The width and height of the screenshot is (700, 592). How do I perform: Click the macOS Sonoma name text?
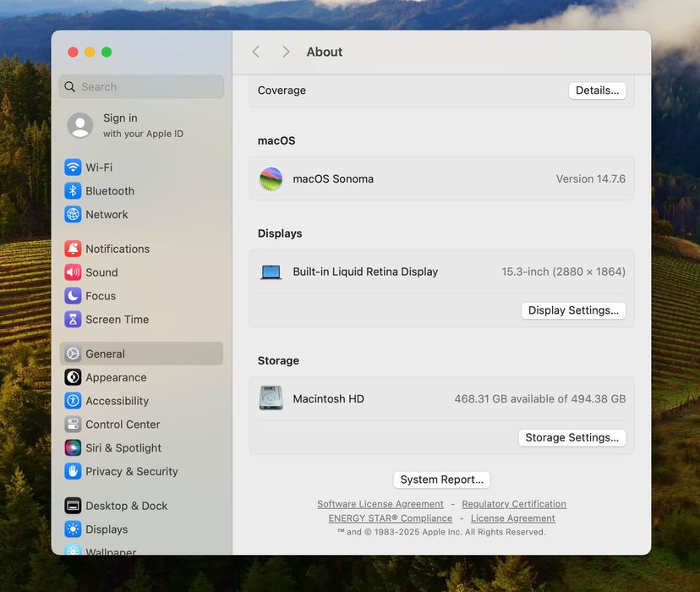(x=333, y=179)
